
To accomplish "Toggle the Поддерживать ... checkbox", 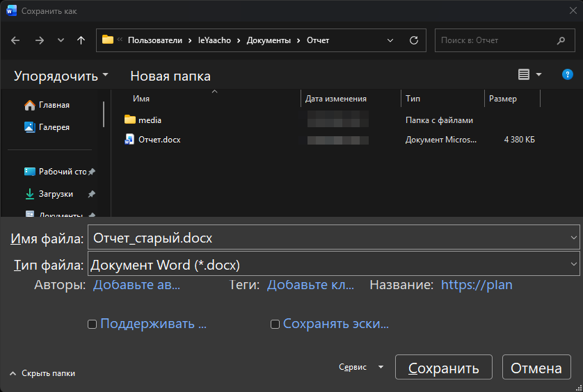I will point(93,325).
